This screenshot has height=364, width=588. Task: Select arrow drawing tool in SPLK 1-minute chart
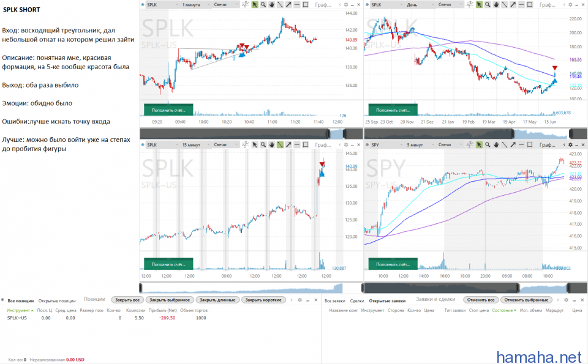click(288, 4)
